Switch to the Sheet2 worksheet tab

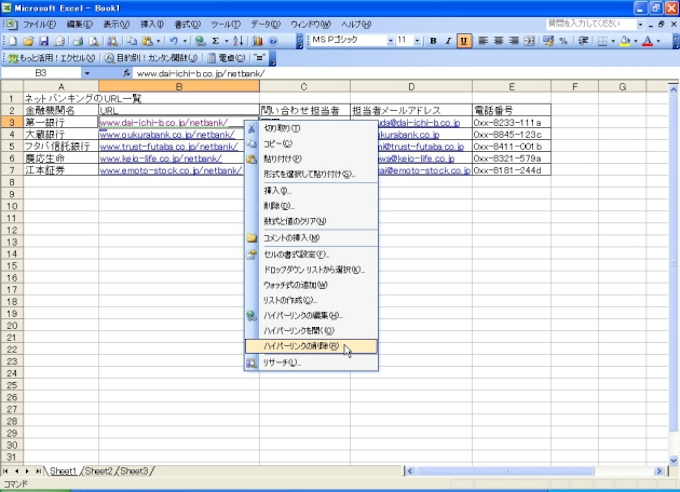pyautogui.click(x=98, y=470)
